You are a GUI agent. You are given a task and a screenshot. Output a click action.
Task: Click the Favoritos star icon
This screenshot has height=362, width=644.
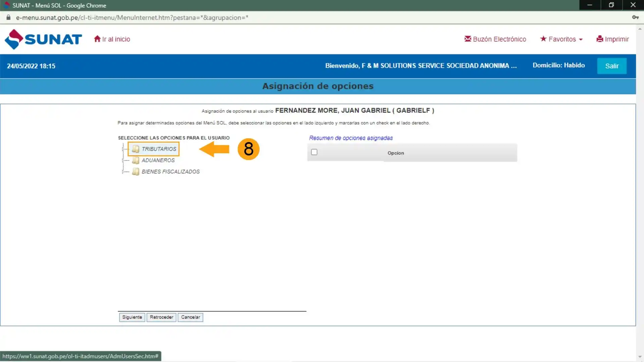[x=543, y=39]
